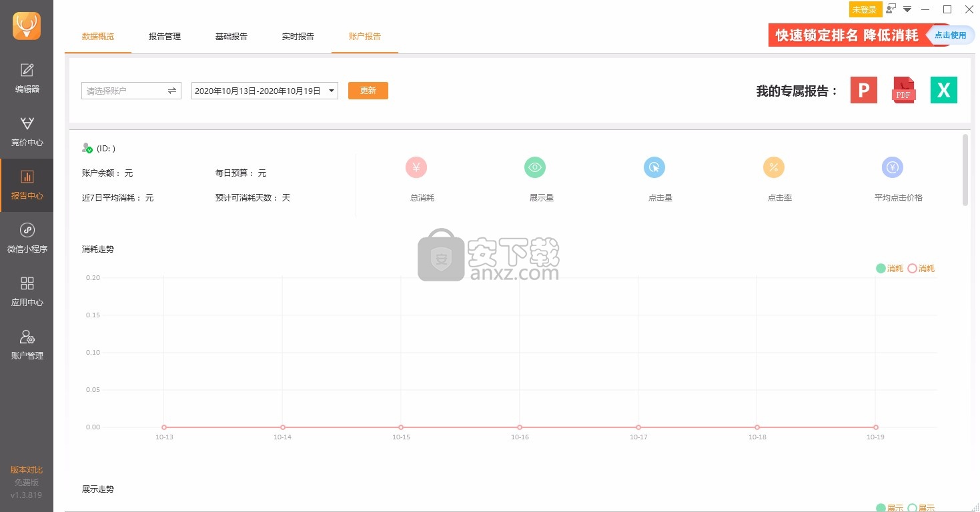The height and width of the screenshot is (512, 980).
Task: Click the 平均点击价格 icon
Action: [x=893, y=167]
